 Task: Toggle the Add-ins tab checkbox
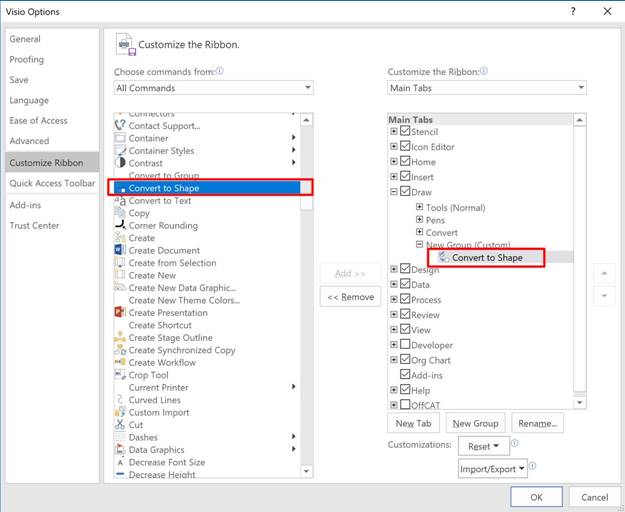pyautogui.click(x=405, y=374)
